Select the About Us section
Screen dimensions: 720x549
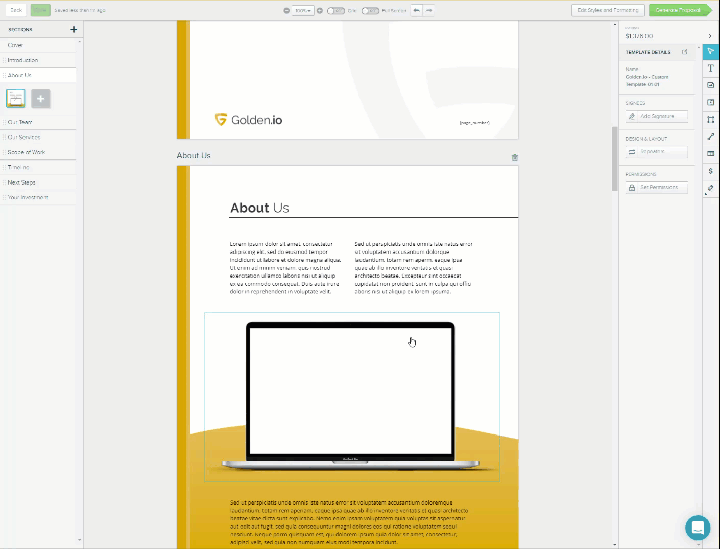39,75
